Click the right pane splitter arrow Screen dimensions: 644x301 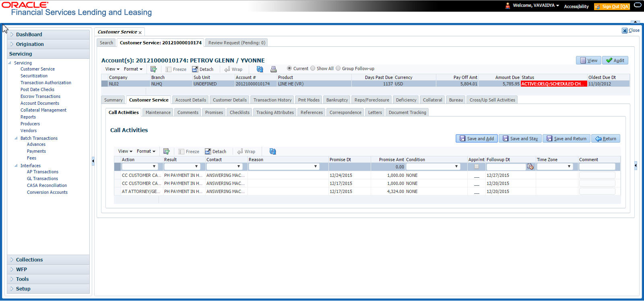pos(636,166)
